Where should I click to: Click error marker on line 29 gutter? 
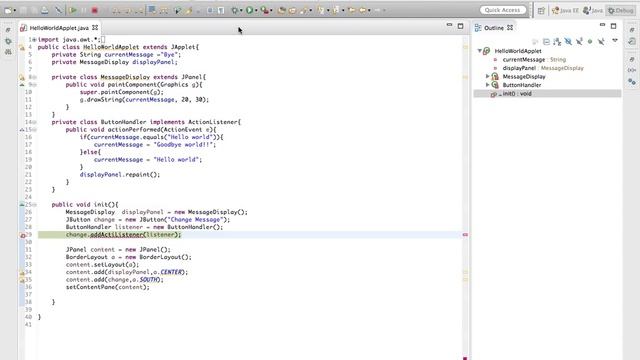(22, 235)
